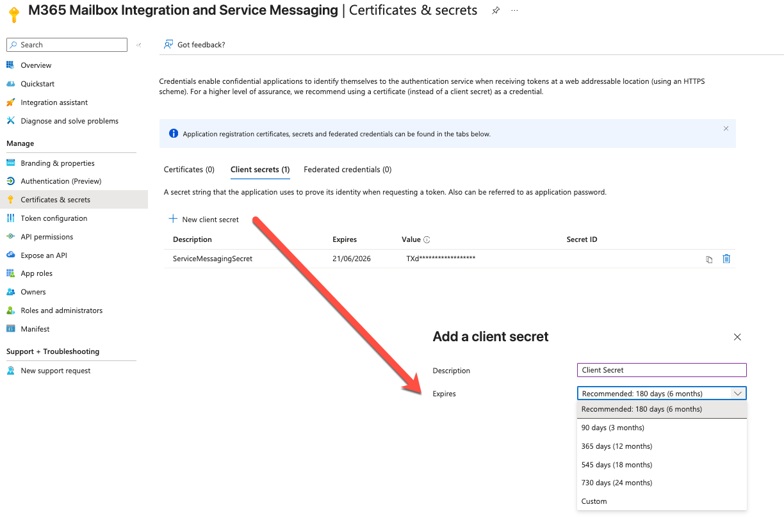
Task: Open the Got feedback form
Action: (x=198, y=44)
